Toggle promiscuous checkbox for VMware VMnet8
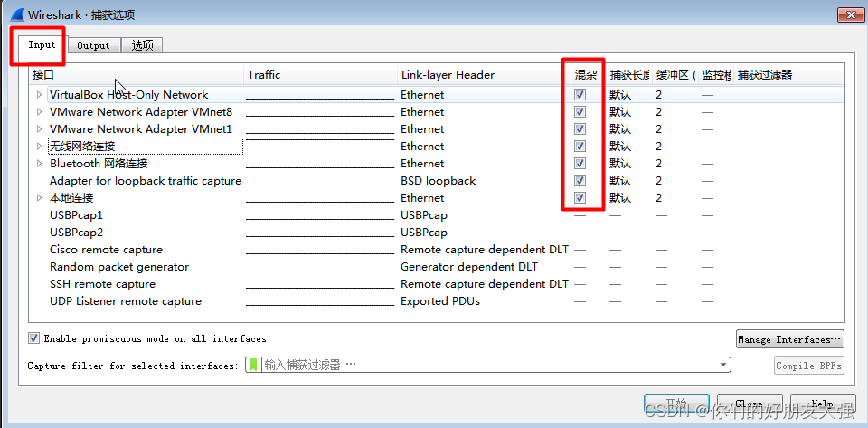 580,112
